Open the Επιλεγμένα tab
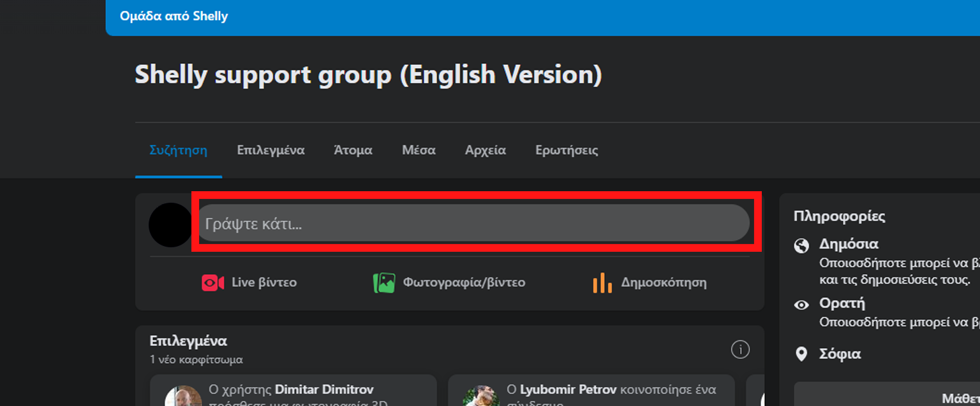Viewport: 980px width, 406px height. 271,150
